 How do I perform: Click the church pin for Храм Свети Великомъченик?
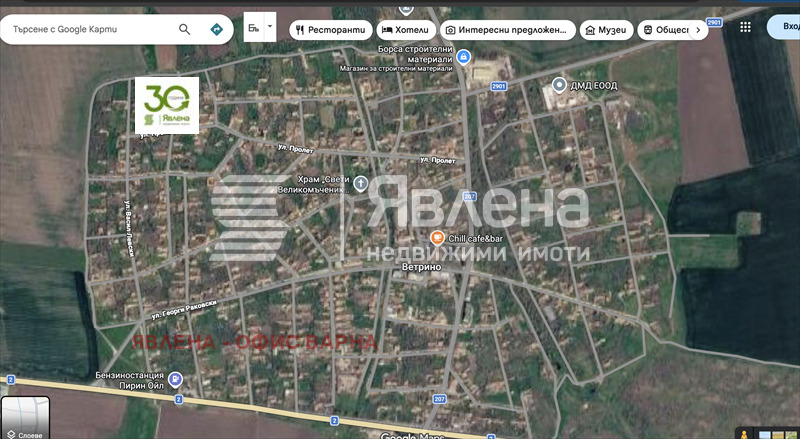pyautogui.click(x=361, y=184)
